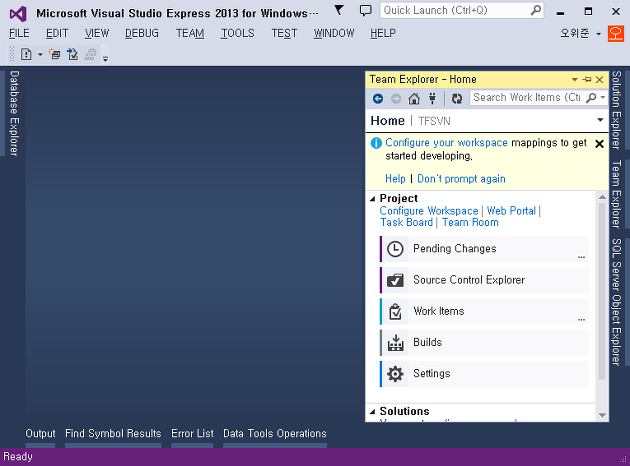Click the Visual Studio logo icon

(18, 14)
